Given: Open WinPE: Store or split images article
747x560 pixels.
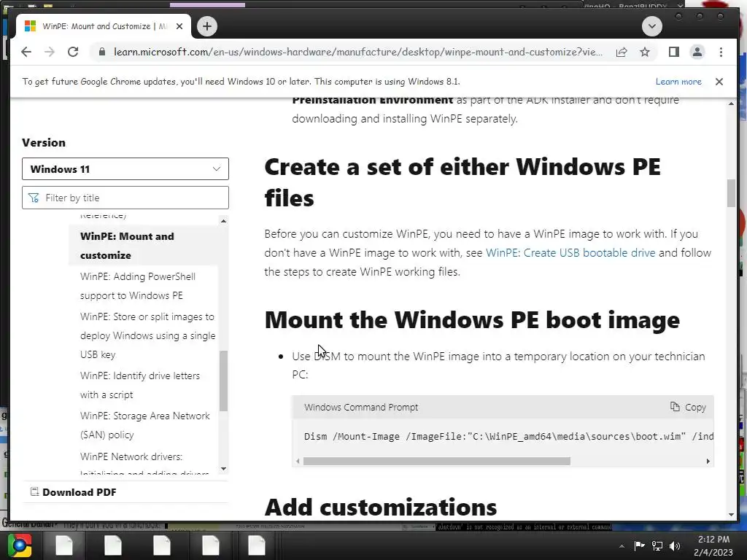Looking at the screenshot, I should coord(147,335).
